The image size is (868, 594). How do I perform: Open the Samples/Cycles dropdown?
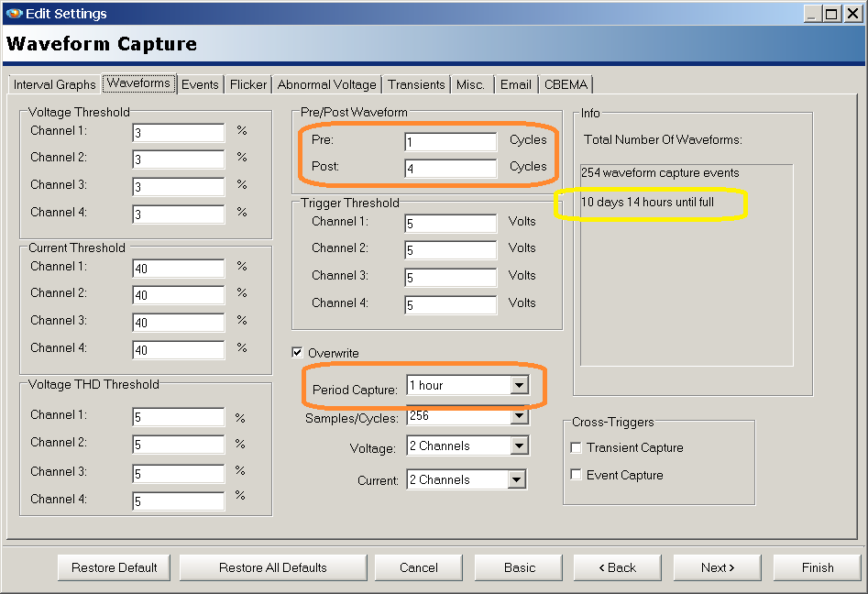(520, 416)
